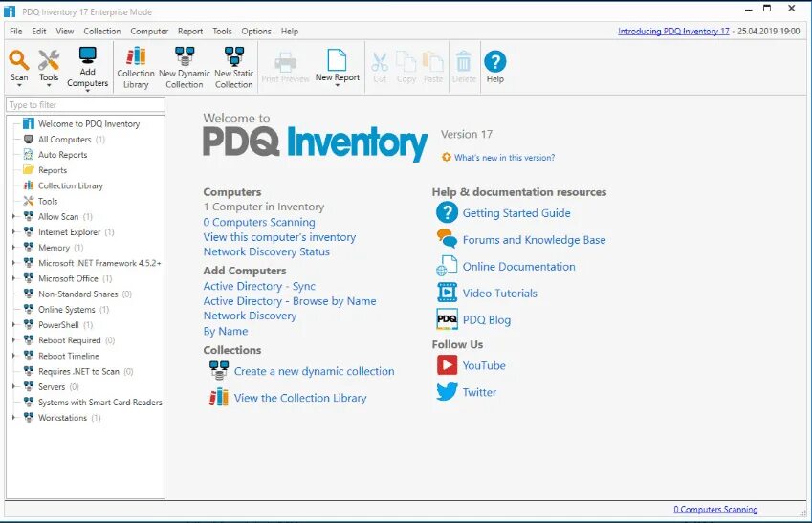Screen dimensions: 812x523
Task: Expand the Servers collection node
Action: (13, 387)
